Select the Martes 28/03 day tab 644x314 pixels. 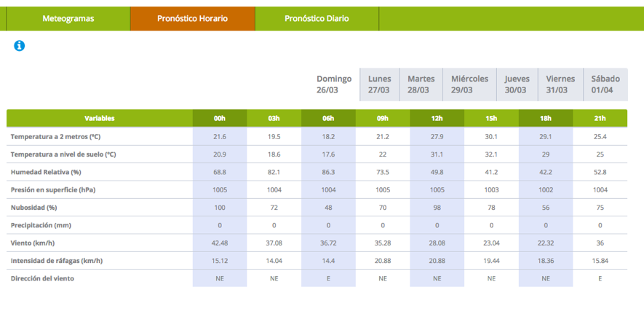421,85
